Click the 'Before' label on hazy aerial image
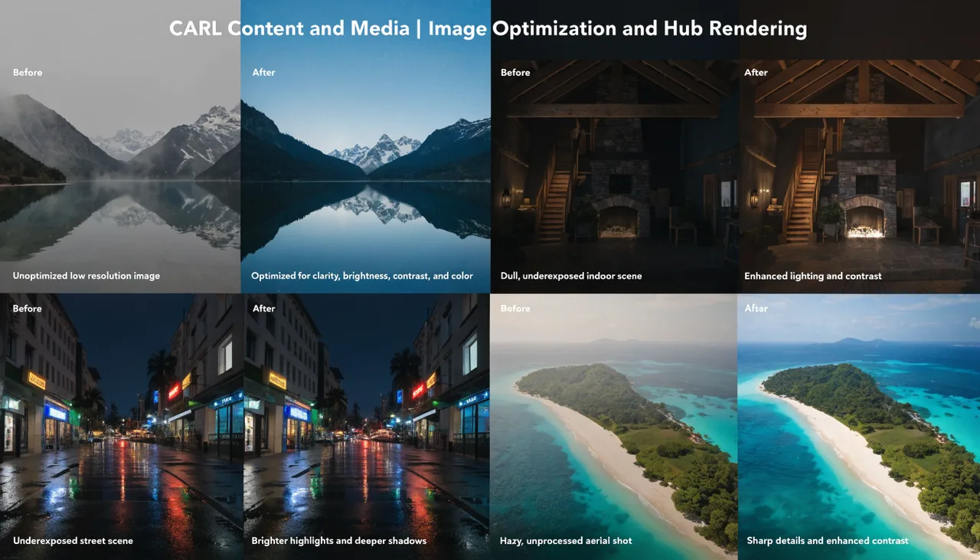The height and width of the screenshot is (560, 980). pyautogui.click(x=515, y=309)
